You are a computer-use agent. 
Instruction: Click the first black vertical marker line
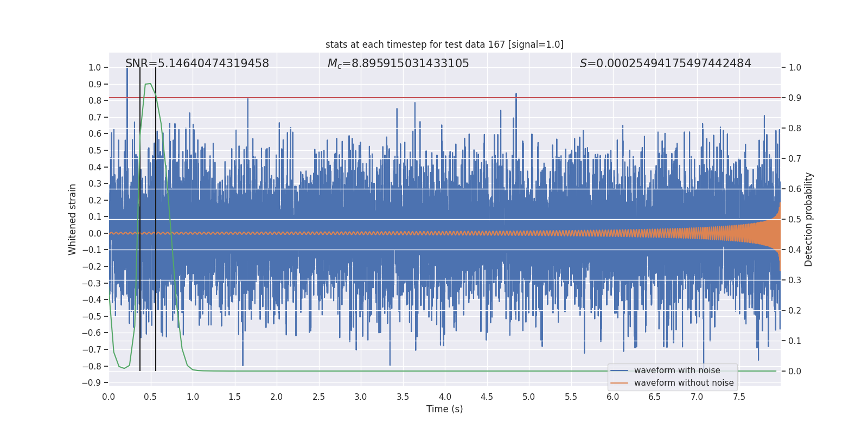(x=140, y=219)
